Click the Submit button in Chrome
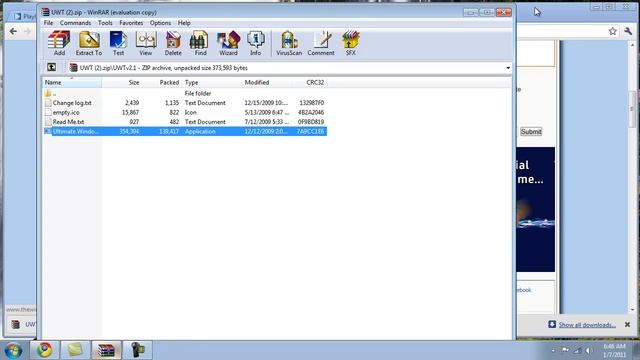This screenshot has height=360, width=640. tap(531, 131)
